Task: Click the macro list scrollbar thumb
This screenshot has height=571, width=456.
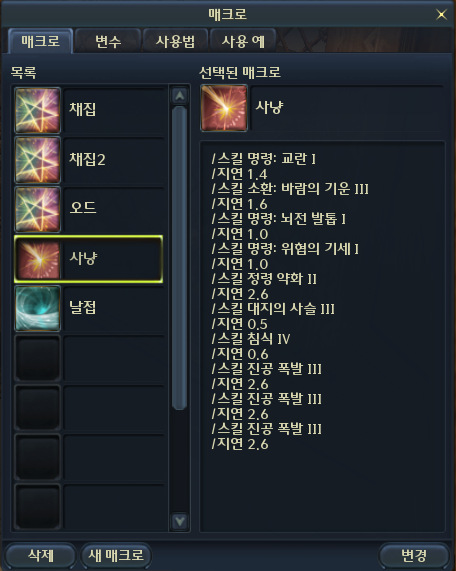Action: pyautogui.click(x=179, y=258)
